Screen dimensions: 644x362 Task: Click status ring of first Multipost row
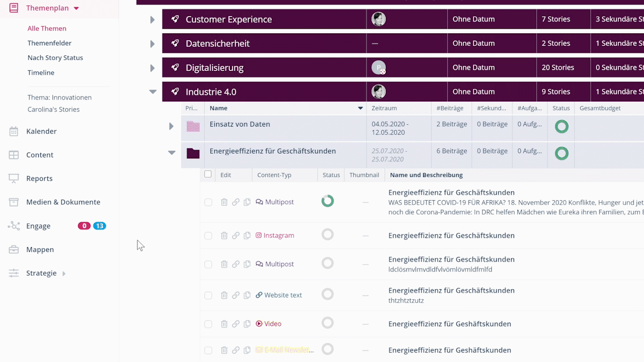(328, 201)
